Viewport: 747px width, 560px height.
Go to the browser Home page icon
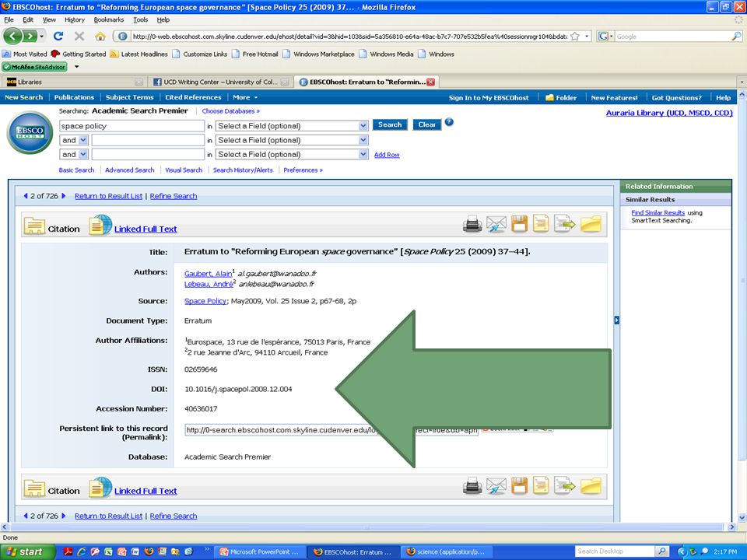100,37
